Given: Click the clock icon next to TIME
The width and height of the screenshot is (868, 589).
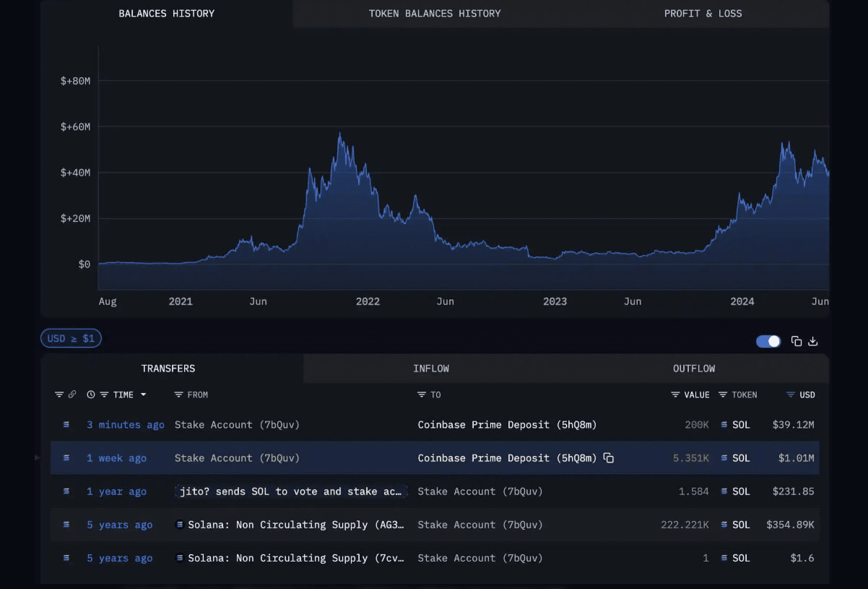Looking at the screenshot, I should [91, 395].
